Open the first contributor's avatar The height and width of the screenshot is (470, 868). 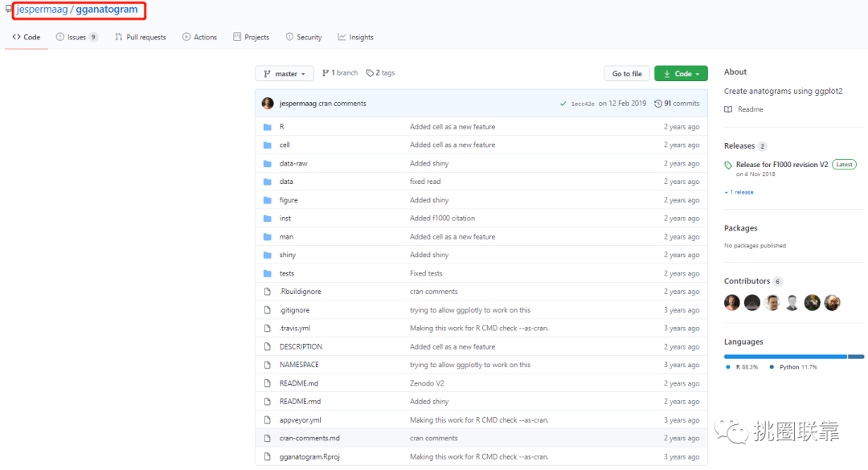click(731, 302)
